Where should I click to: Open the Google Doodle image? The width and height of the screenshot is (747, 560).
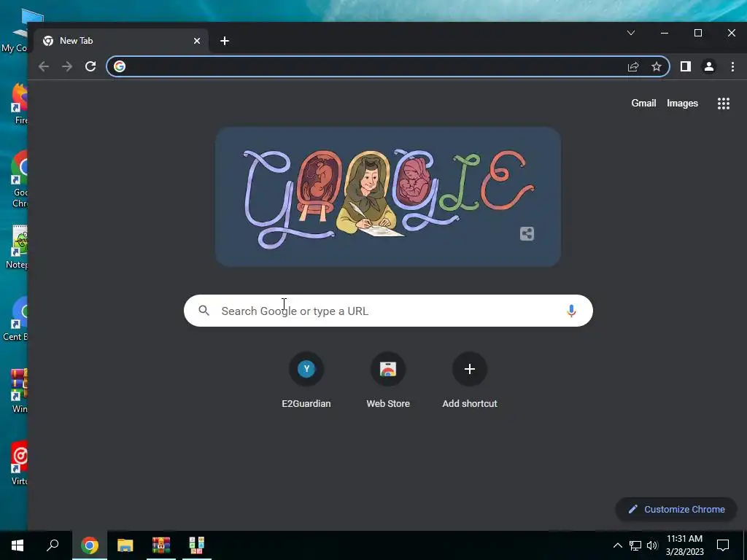(388, 197)
